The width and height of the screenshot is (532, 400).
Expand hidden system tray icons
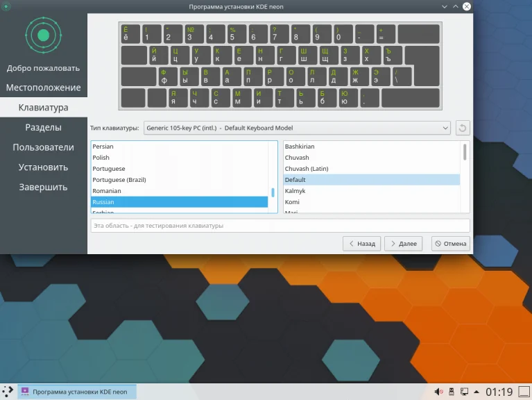tap(477, 392)
